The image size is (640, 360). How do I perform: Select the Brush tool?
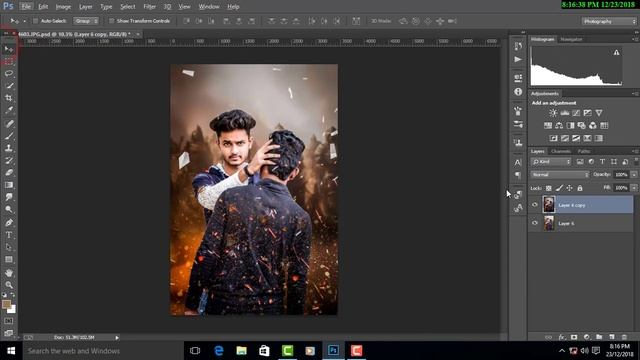[9, 136]
